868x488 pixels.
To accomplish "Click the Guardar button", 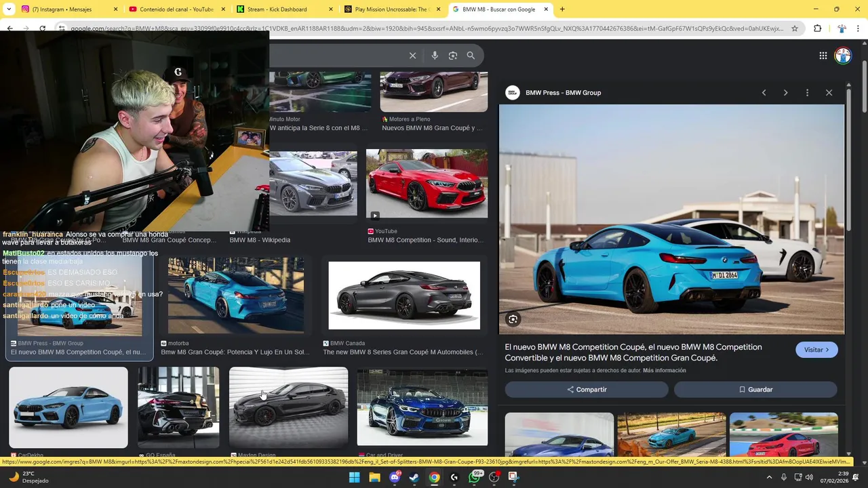I will point(755,390).
